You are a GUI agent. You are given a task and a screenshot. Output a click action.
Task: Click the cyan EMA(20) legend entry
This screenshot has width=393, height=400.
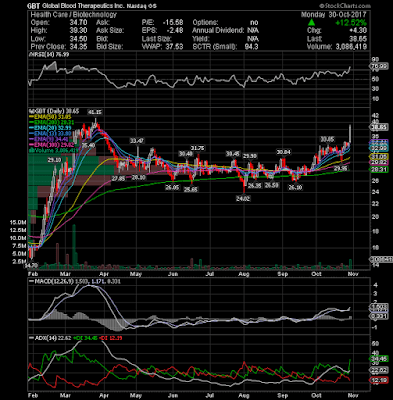[x=50, y=128]
